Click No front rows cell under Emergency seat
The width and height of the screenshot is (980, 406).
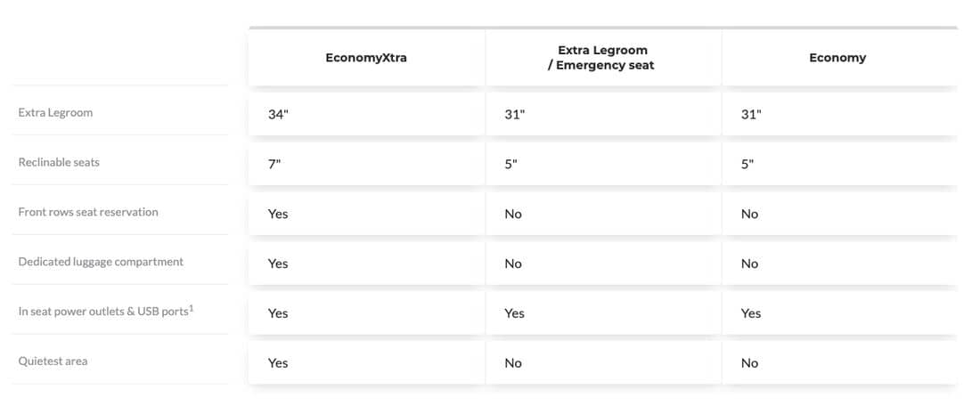coord(603,214)
